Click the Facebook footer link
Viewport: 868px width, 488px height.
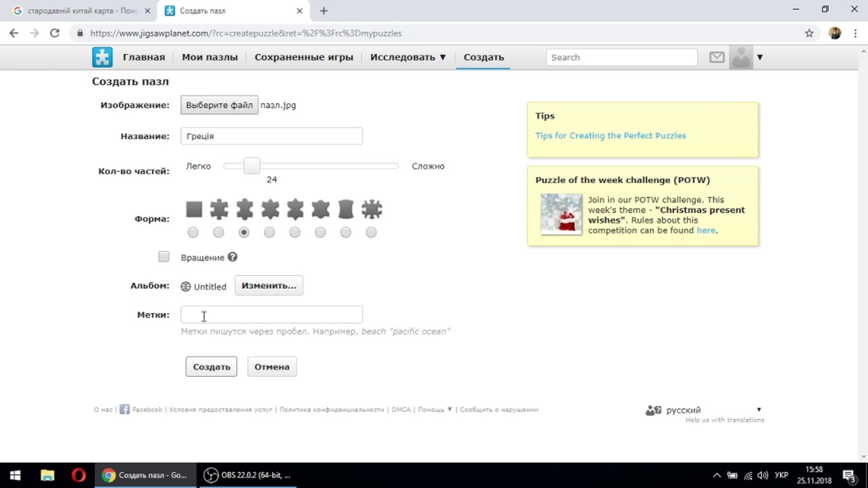[x=141, y=409]
